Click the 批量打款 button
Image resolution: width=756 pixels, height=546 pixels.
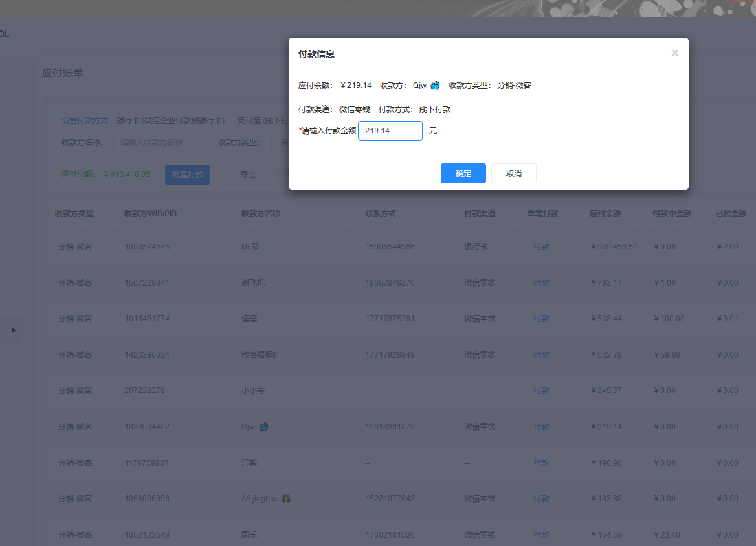pos(187,175)
